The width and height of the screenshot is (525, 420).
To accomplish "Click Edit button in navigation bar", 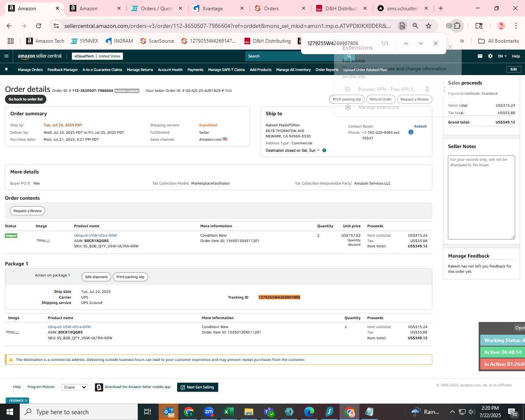I will pos(514,69).
